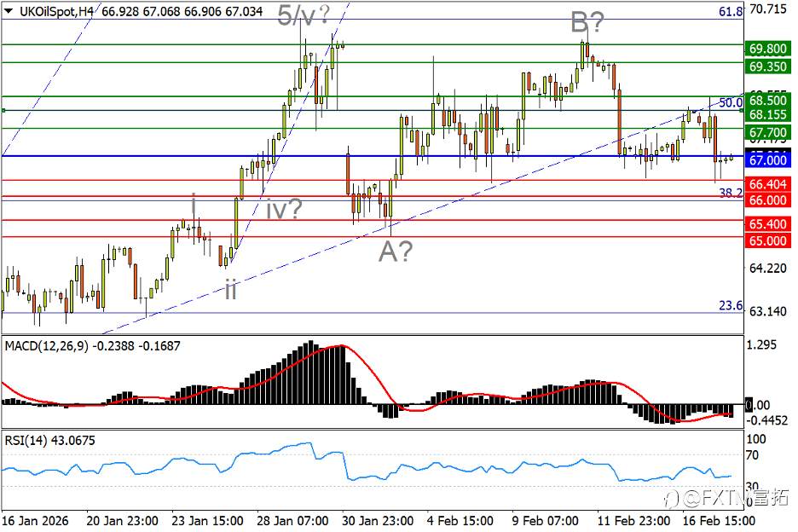Click the 16 Jan 2026 time axis label
The image size is (798, 532).
(x=35, y=521)
